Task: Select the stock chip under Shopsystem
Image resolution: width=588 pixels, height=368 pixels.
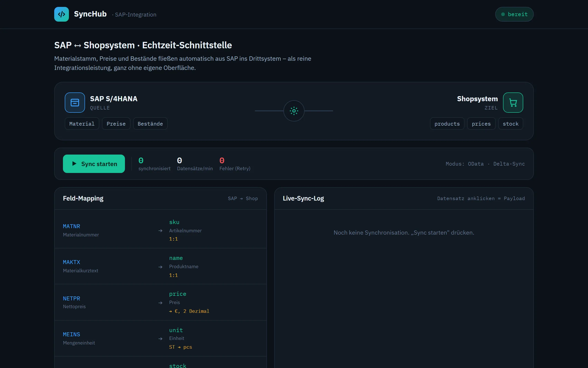Action: click(511, 124)
